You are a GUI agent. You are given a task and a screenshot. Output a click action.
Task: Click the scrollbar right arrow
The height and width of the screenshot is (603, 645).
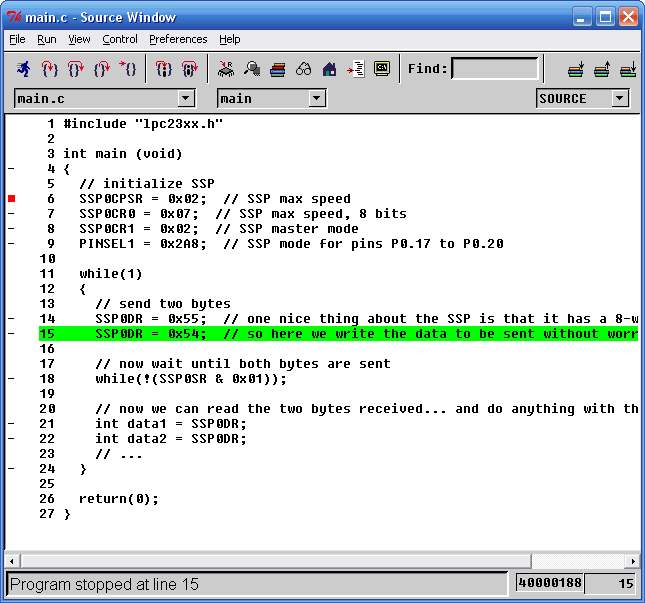[x=633, y=561]
